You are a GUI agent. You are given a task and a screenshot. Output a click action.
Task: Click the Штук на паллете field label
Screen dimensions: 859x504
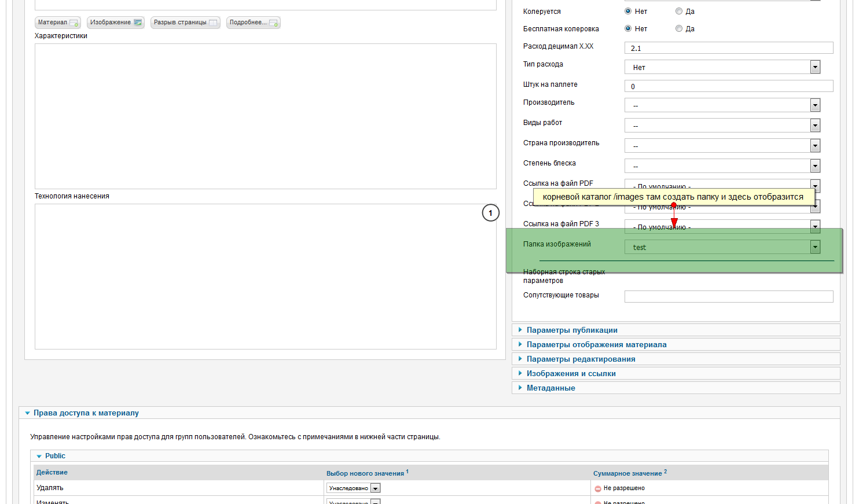[x=550, y=84]
